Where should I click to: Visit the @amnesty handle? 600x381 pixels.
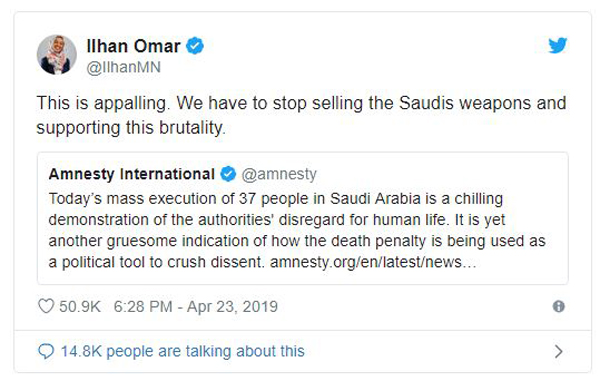pyautogui.click(x=279, y=174)
